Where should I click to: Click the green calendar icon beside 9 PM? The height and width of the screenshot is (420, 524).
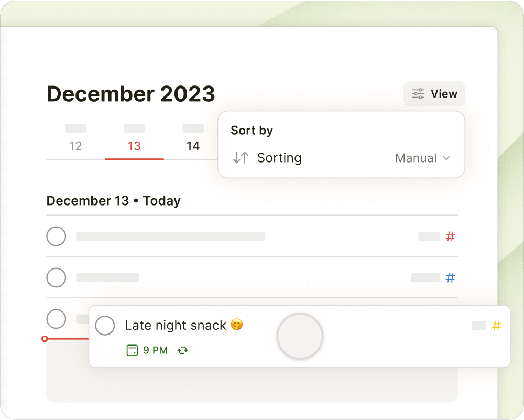pyautogui.click(x=132, y=350)
